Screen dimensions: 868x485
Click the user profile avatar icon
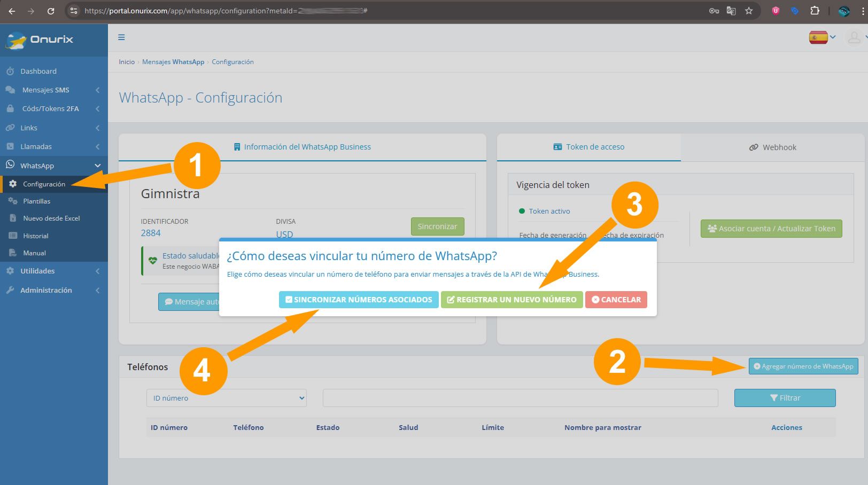[x=854, y=37]
